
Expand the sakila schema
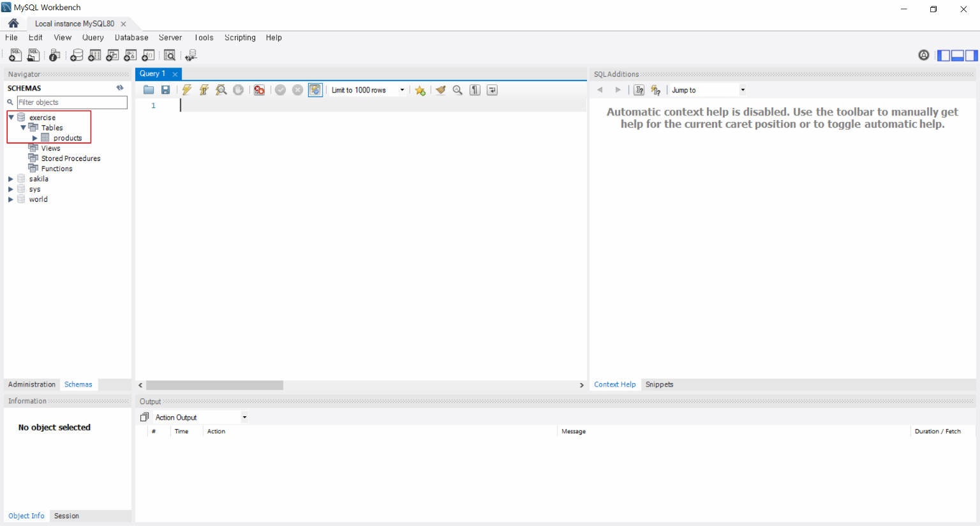[10, 179]
